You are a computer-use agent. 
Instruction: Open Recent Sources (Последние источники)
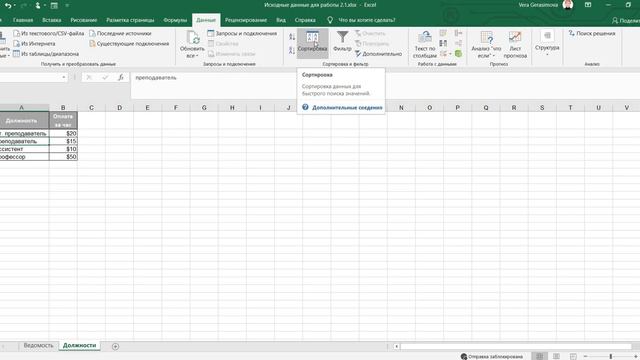click(120, 33)
